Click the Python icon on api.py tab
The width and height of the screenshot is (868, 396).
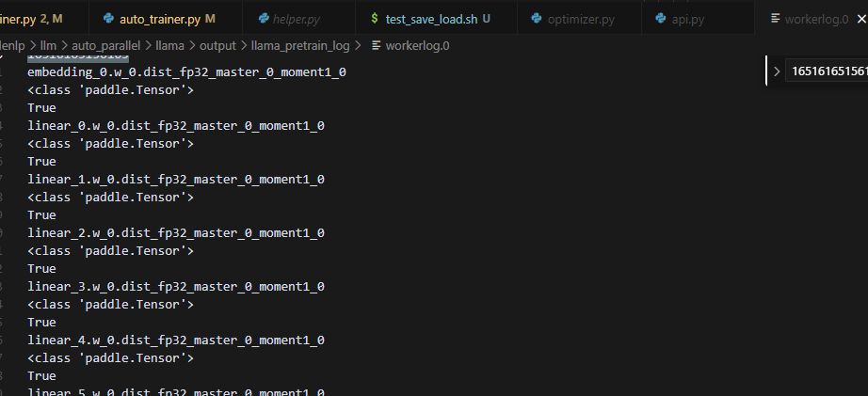[662, 19]
